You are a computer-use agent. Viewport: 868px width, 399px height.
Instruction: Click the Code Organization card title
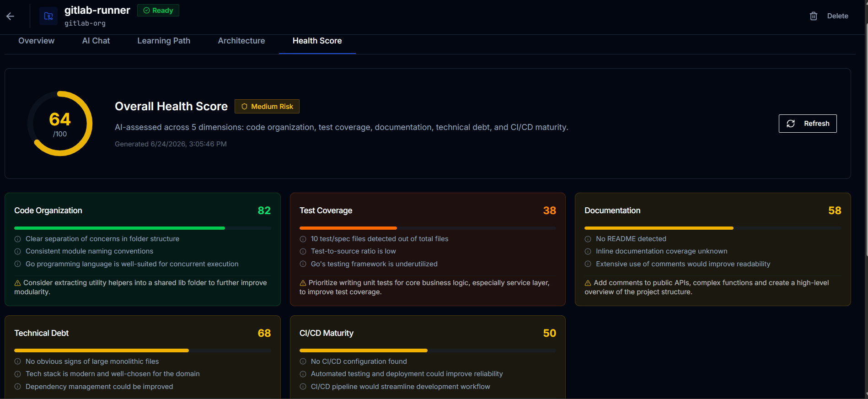pos(48,210)
